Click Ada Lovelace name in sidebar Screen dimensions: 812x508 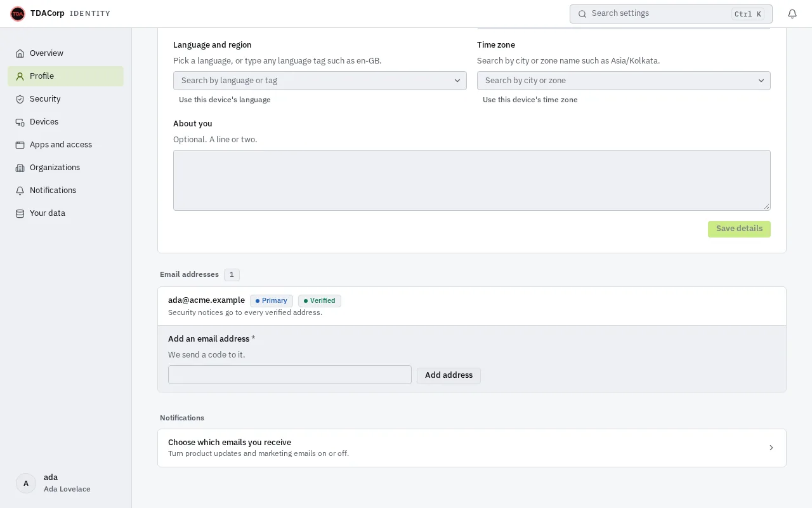tap(67, 489)
